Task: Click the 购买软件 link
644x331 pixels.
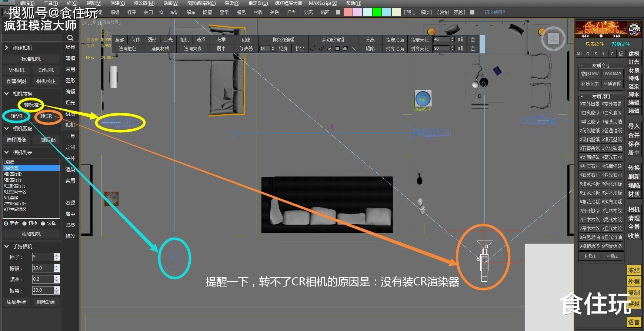Action: pyautogui.click(x=595, y=44)
